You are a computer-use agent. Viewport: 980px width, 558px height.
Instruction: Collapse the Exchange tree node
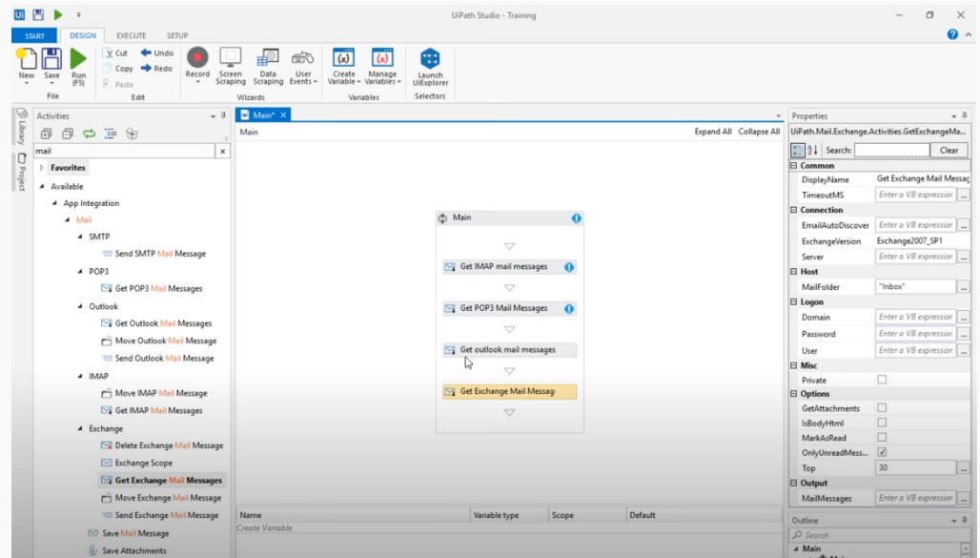click(x=80, y=428)
